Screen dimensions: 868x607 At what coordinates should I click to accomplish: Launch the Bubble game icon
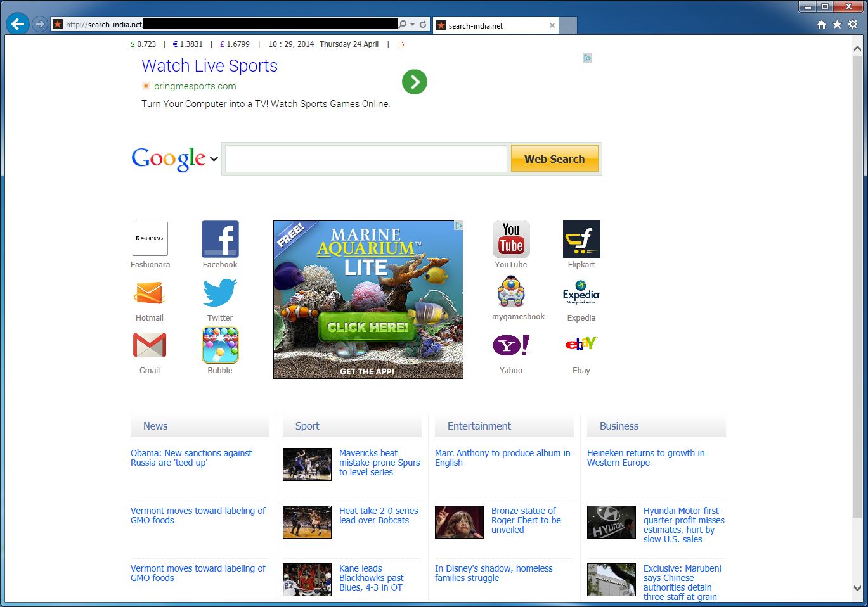(x=220, y=345)
